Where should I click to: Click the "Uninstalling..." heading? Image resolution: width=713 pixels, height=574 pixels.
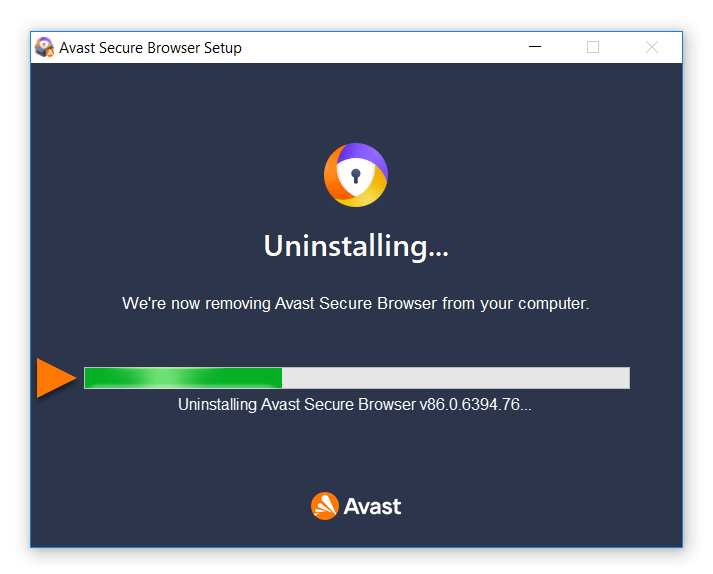click(x=356, y=246)
